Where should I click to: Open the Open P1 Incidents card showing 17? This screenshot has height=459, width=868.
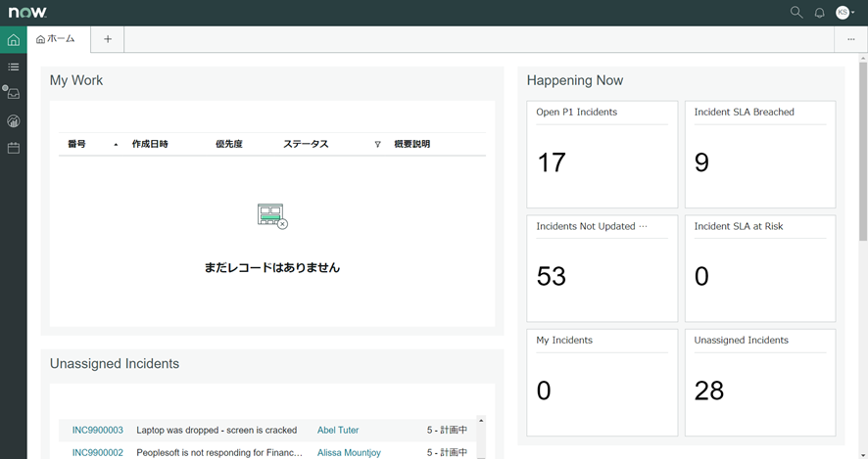point(603,155)
